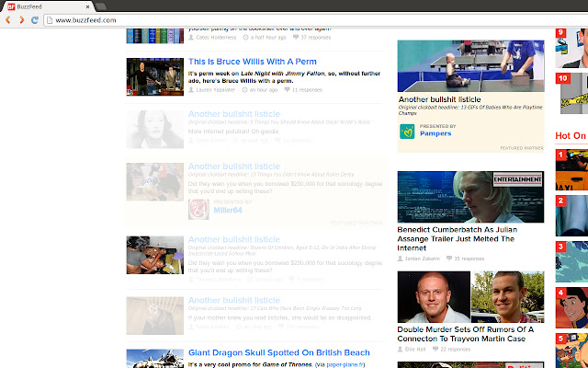Open Hot list item number 4
Image resolution: width=588 pixels, height=368 pixels.
571,308
